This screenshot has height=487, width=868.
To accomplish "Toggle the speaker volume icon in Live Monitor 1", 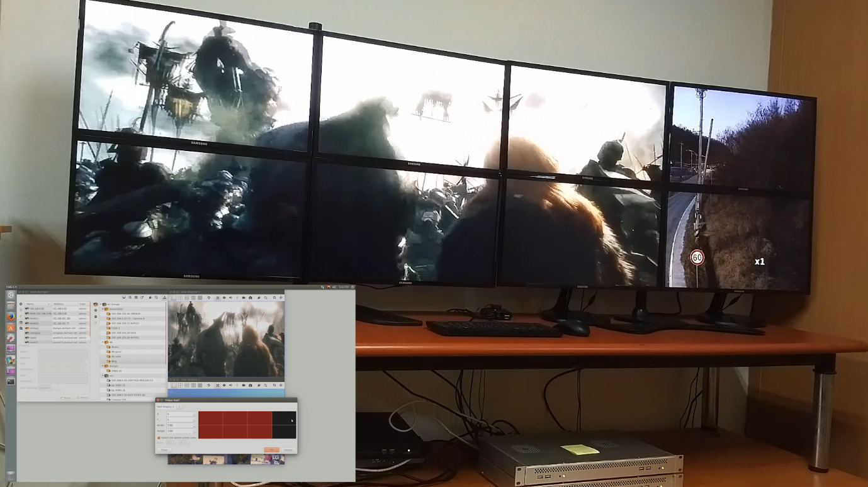I will click(x=230, y=298).
